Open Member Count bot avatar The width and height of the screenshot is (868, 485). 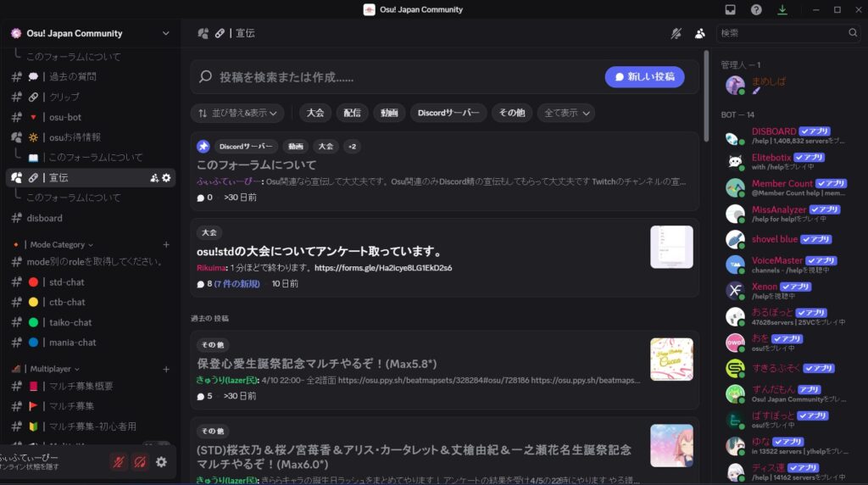pyautogui.click(x=735, y=187)
